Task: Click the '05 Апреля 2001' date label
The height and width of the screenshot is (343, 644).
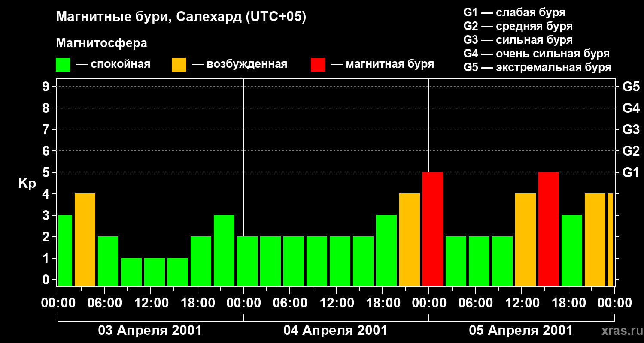Action: point(521,331)
